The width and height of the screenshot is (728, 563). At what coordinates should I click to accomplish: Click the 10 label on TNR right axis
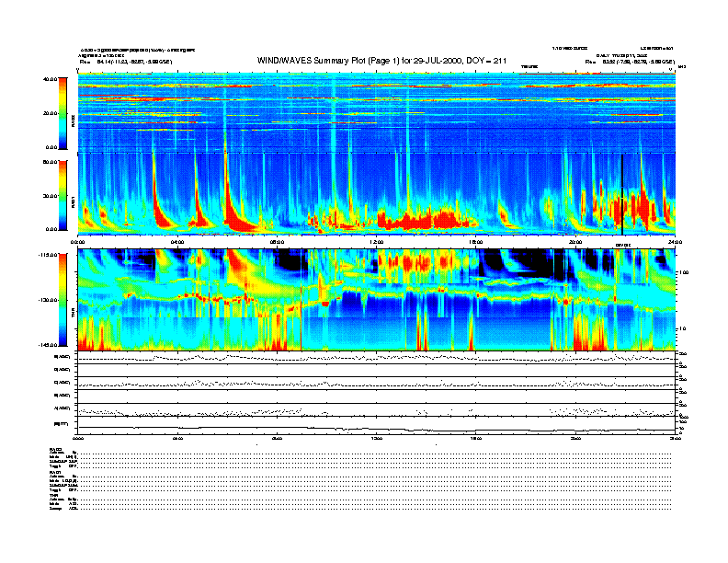681,329
